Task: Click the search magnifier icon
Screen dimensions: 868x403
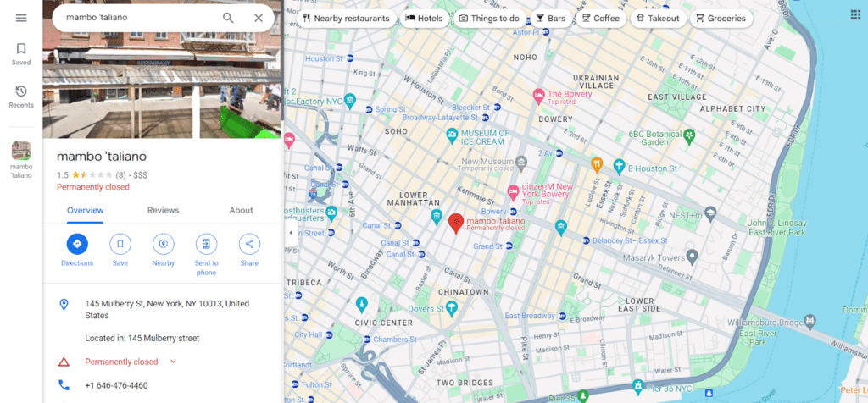Action: [x=228, y=18]
